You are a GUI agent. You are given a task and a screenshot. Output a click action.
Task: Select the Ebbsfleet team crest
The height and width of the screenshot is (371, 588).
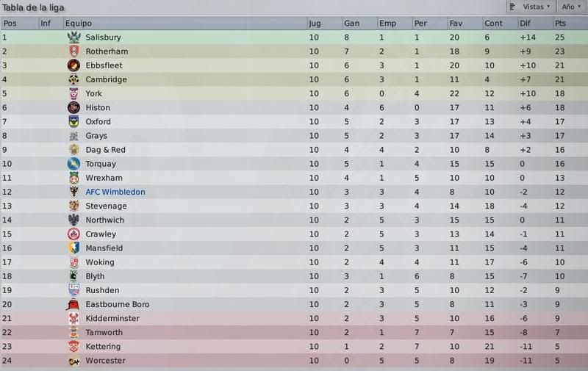pos(74,65)
